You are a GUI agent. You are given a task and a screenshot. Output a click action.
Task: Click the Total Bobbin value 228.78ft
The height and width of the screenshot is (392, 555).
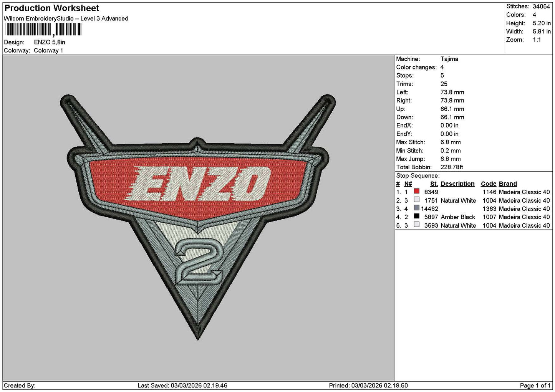point(452,167)
